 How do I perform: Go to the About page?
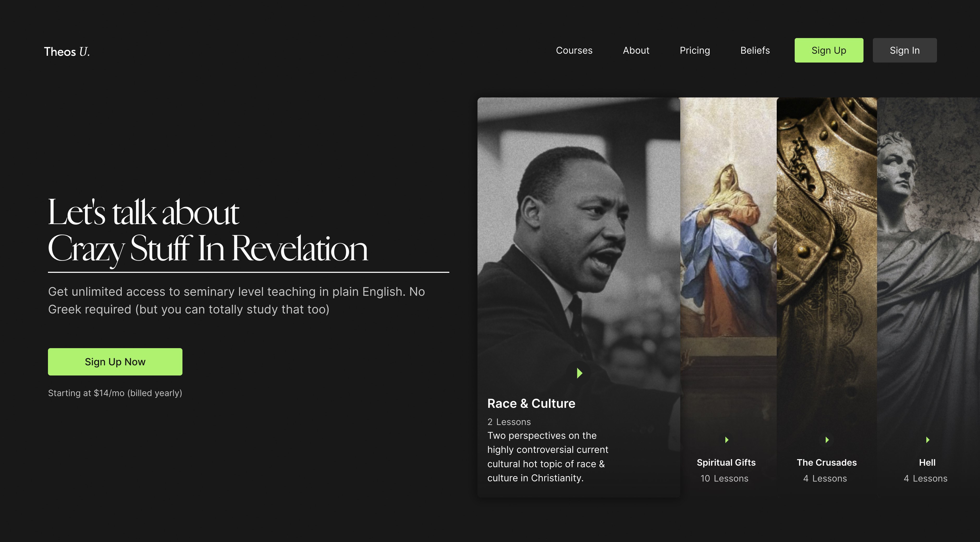636,50
